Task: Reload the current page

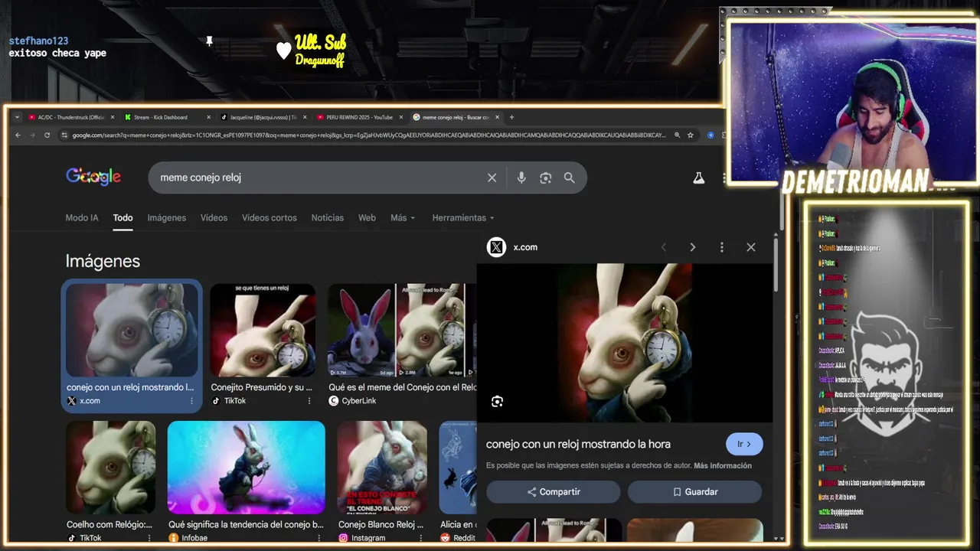Action: pos(47,135)
